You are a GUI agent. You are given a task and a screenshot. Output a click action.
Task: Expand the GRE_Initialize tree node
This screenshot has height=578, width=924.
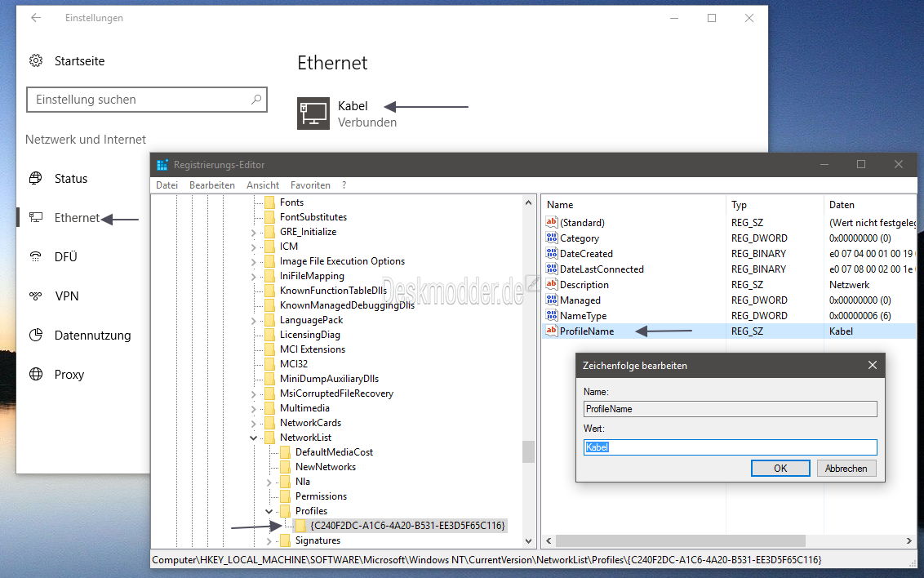coord(253,232)
